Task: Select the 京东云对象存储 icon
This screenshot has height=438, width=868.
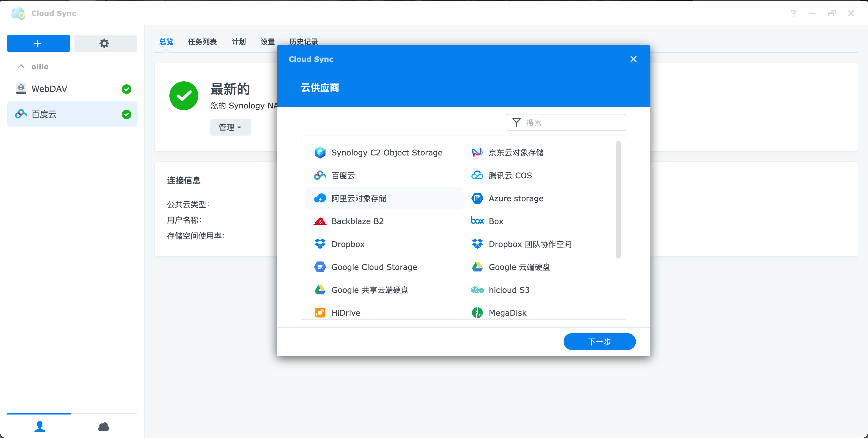Action: [477, 152]
